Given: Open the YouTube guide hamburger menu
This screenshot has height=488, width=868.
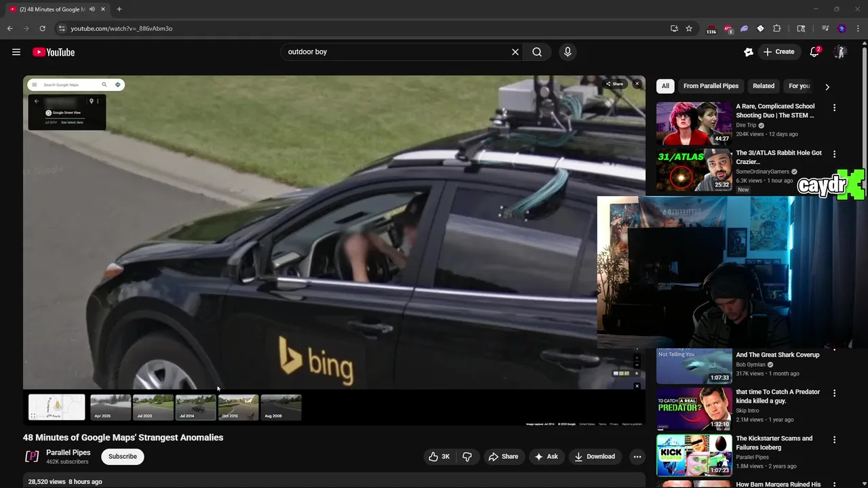Looking at the screenshot, I should 16,52.
